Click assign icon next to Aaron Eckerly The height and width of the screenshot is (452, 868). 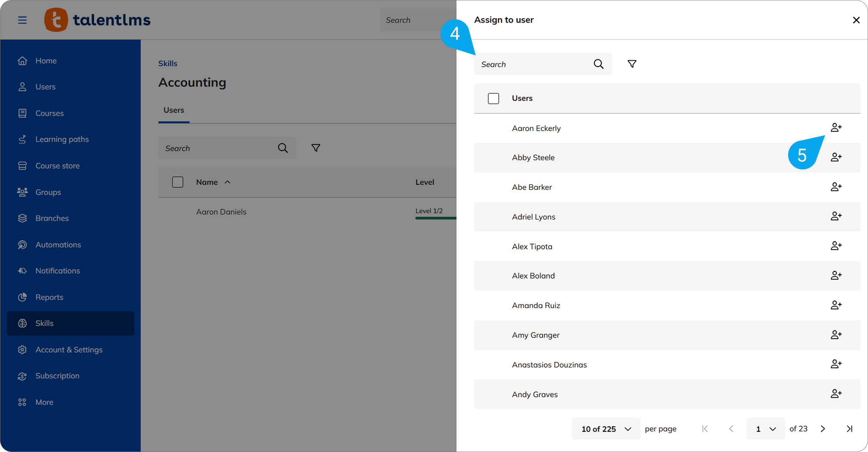pos(836,128)
